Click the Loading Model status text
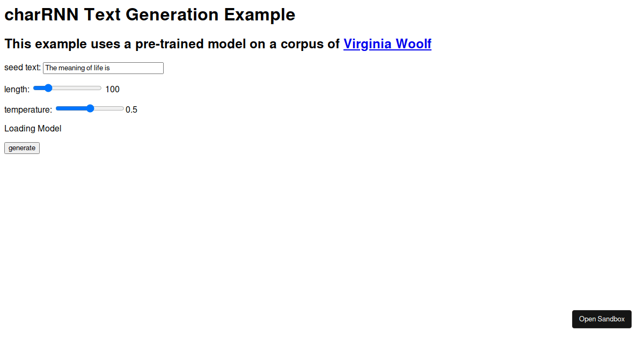 [33, 128]
